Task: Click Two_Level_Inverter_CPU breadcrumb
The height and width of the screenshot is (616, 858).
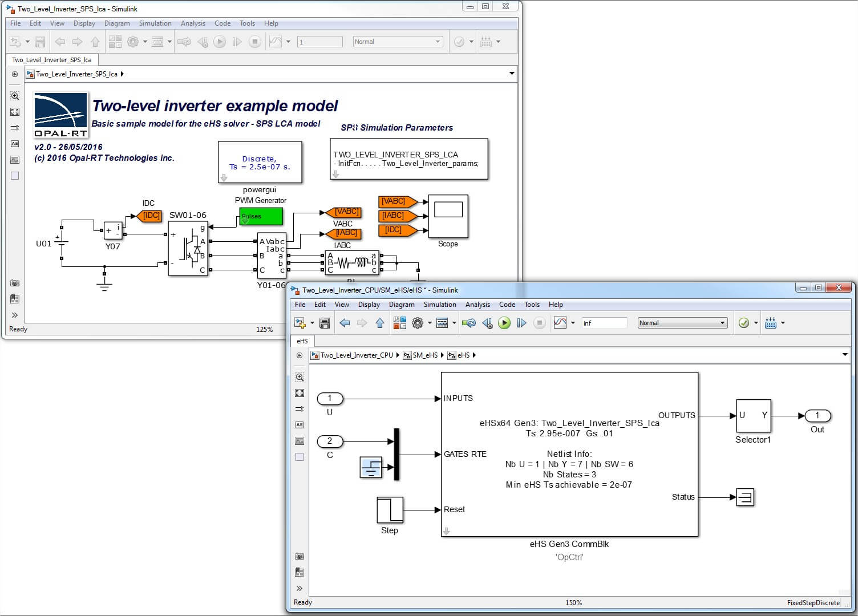Action: tap(353, 355)
